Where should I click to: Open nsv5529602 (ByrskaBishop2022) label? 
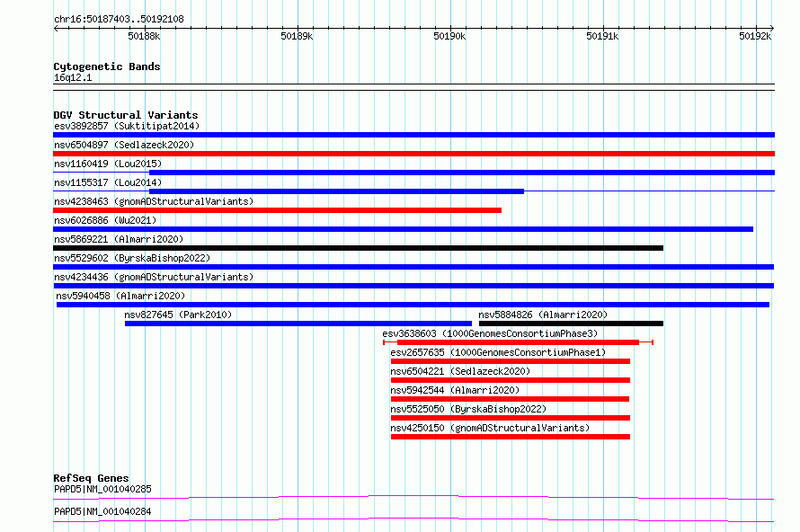click(132, 258)
